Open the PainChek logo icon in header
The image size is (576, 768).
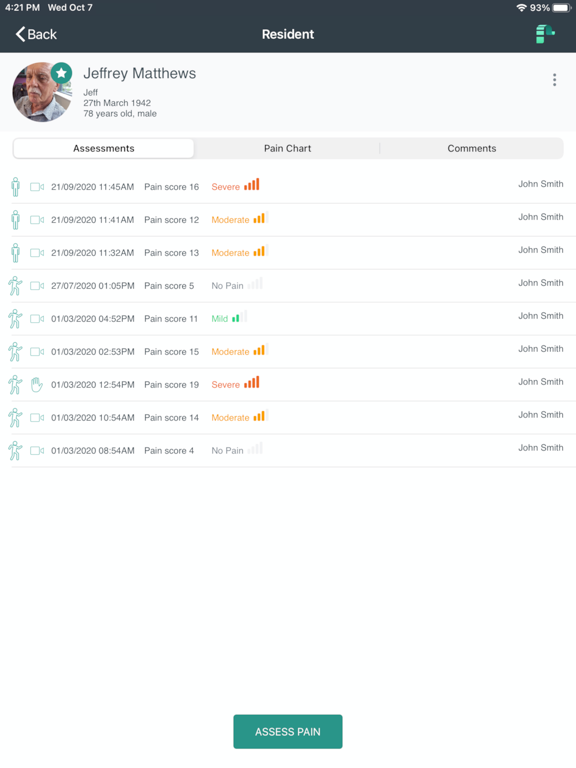coord(545,34)
